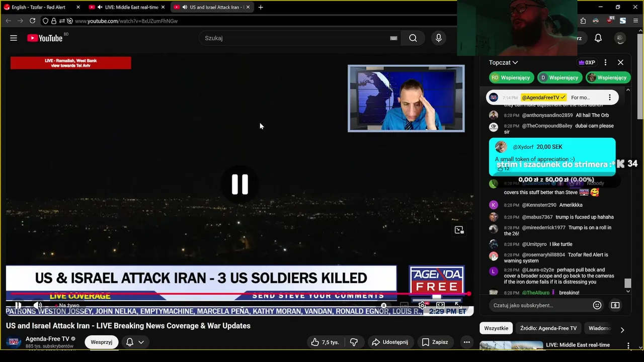This screenshot has height=362, width=644.
Task: Mute the video player volume
Action: click(38, 305)
